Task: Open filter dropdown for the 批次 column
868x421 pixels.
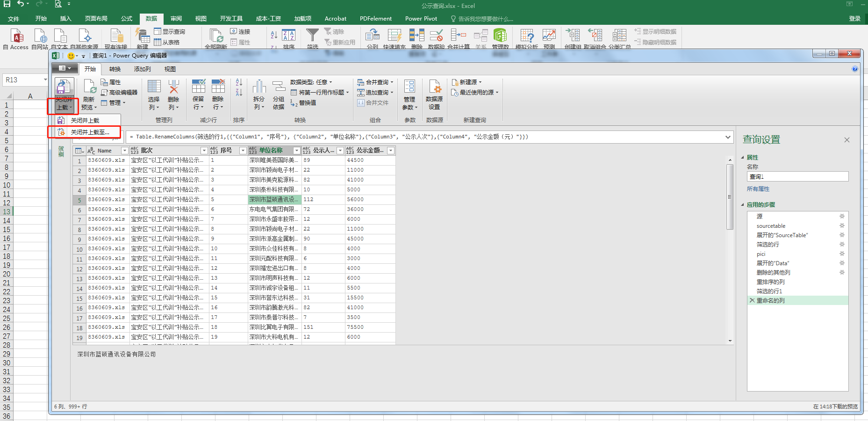Action: point(204,151)
